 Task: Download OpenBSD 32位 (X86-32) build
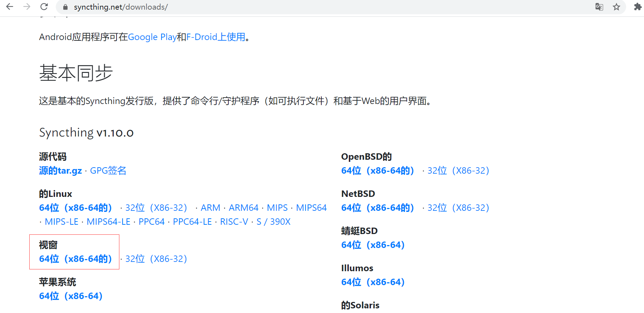[x=459, y=170]
